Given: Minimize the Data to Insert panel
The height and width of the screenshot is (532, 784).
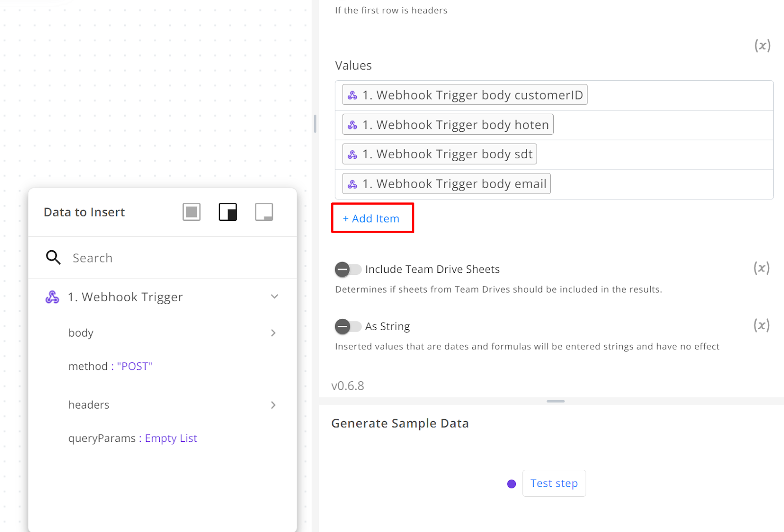Looking at the screenshot, I should coord(264,212).
